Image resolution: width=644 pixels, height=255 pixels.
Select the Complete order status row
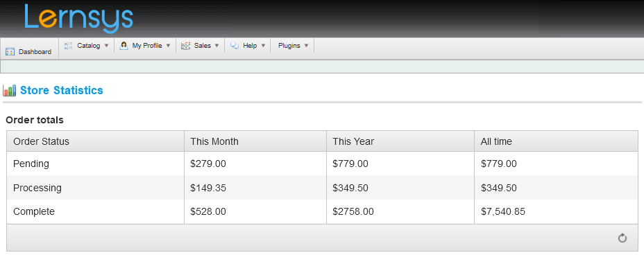323,211
